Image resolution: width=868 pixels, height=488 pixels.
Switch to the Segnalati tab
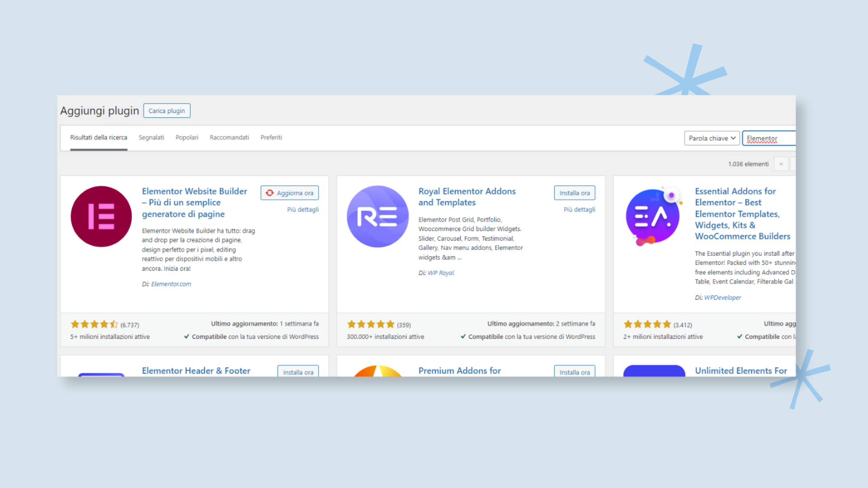pyautogui.click(x=151, y=137)
